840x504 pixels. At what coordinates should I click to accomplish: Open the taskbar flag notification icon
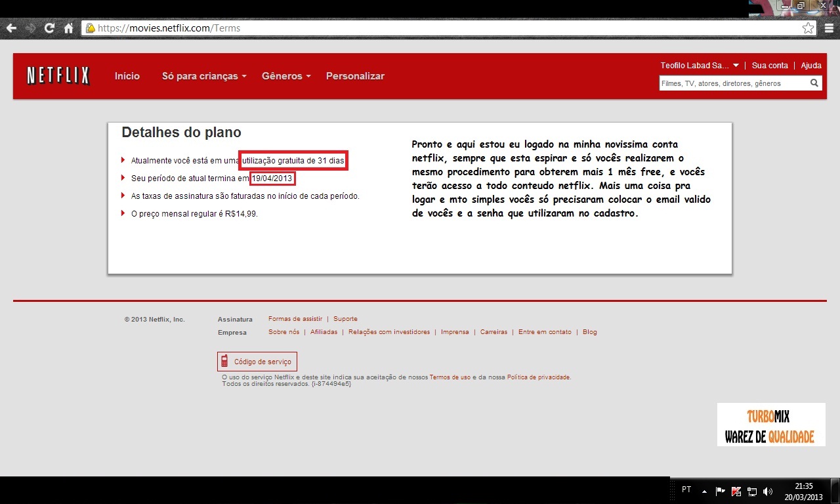coord(720,491)
